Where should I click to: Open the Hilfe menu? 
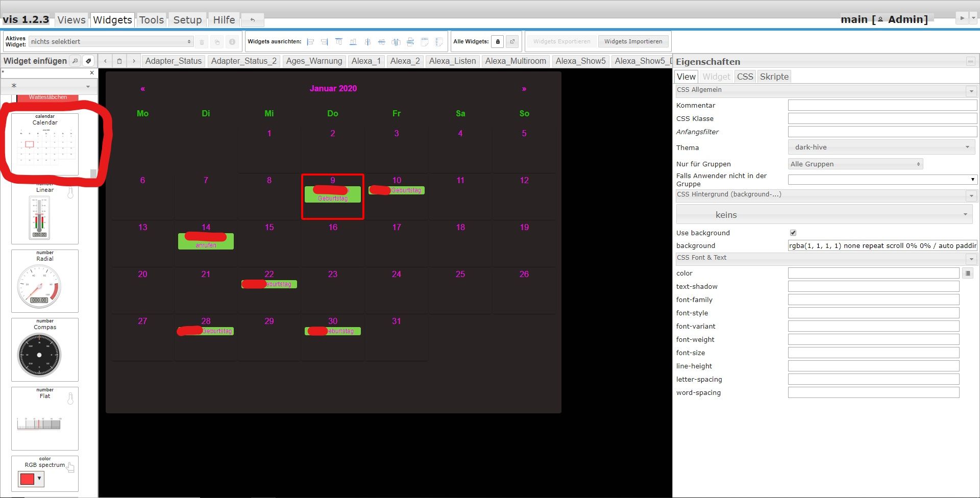224,20
